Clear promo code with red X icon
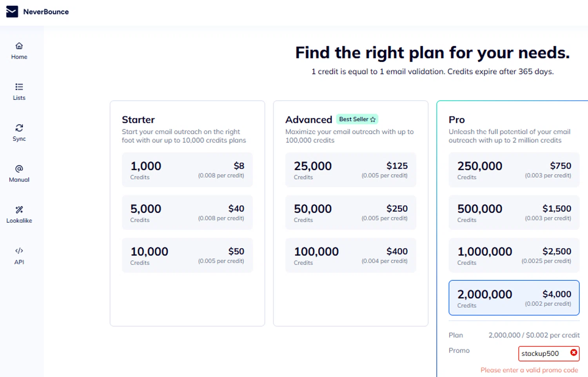 click(x=573, y=353)
